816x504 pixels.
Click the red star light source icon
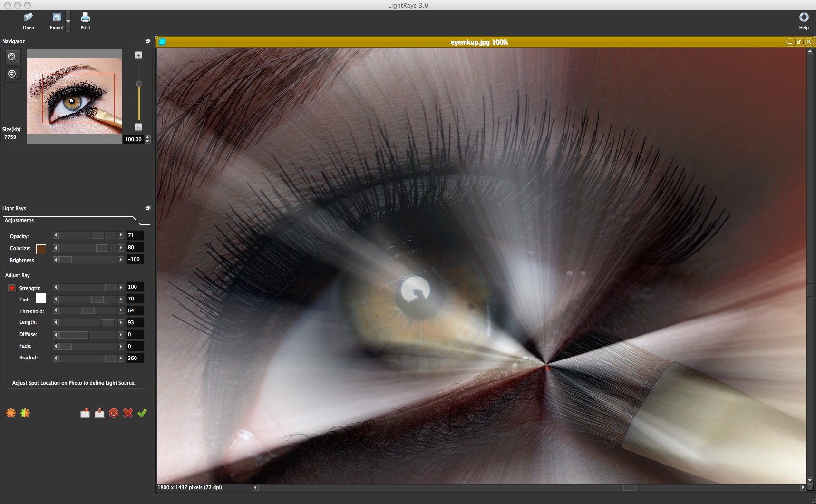tap(12, 288)
